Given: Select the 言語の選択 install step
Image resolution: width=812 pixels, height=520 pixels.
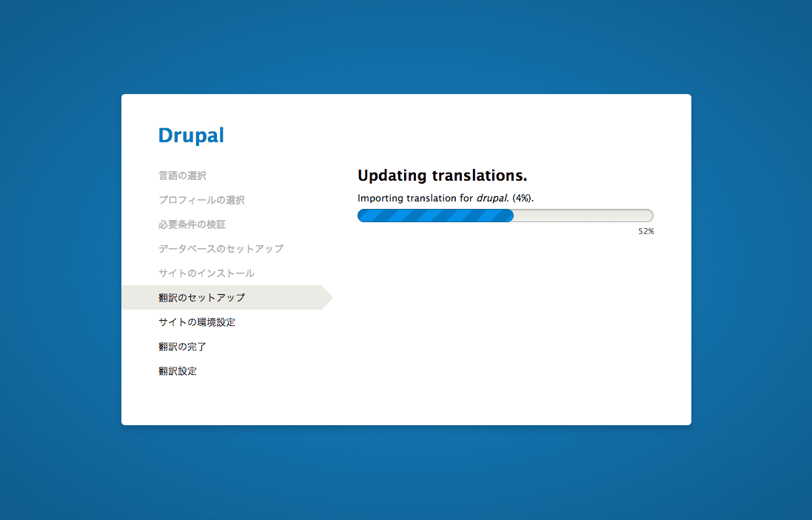Looking at the screenshot, I should click(x=182, y=176).
